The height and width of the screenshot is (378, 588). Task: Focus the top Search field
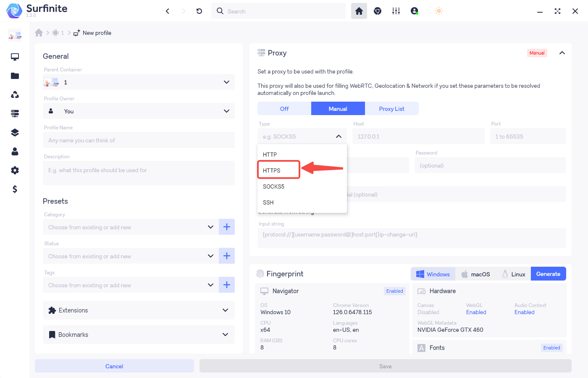278,11
